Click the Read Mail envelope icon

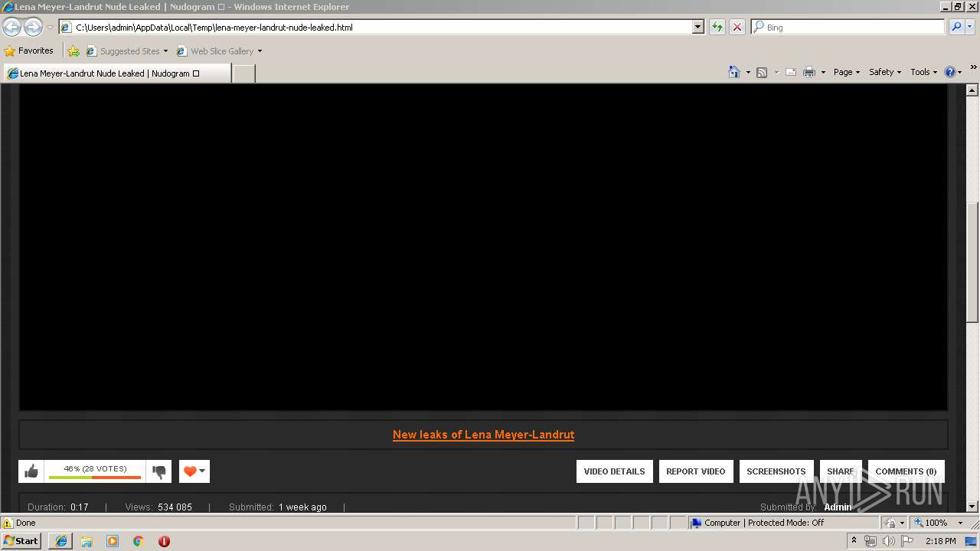[x=791, y=72]
